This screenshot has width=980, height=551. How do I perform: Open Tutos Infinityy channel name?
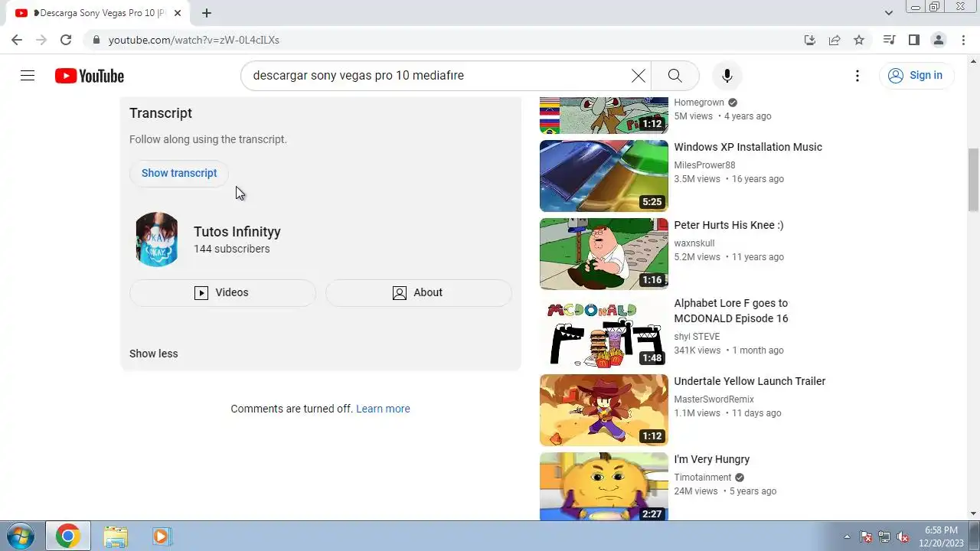click(x=237, y=232)
